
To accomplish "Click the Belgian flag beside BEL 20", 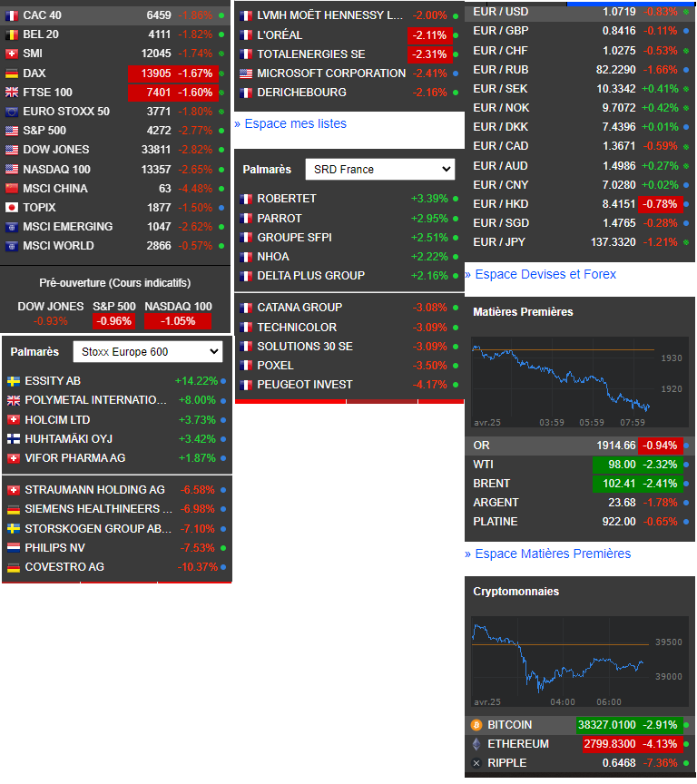I will pos(12,34).
